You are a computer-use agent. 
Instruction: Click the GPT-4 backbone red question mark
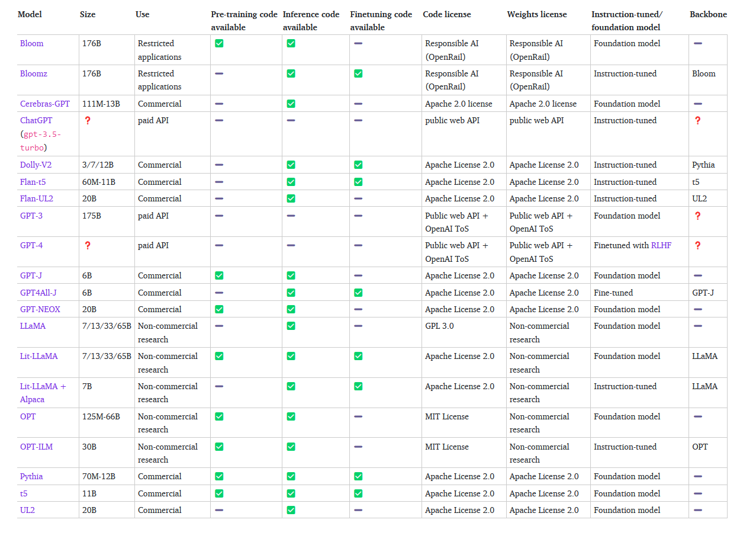pos(698,245)
